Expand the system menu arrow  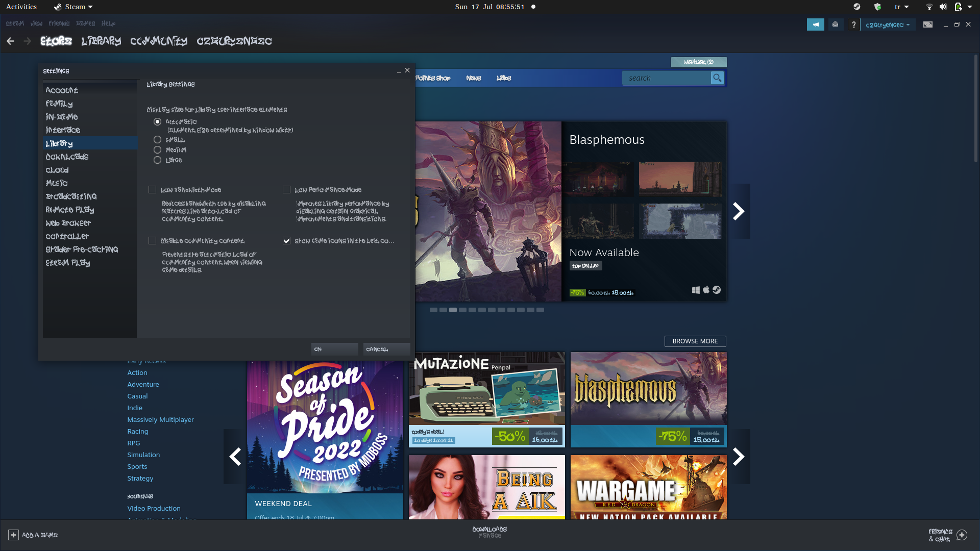pos(970,7)
